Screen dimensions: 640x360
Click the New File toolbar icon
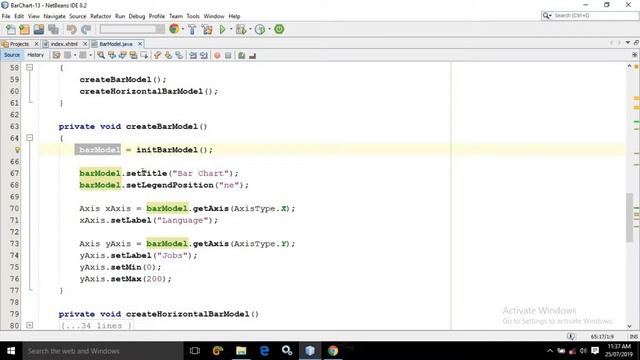coord(11,29)
